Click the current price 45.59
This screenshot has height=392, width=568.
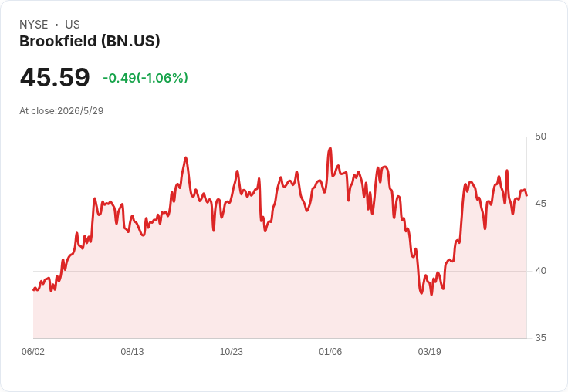55,77
